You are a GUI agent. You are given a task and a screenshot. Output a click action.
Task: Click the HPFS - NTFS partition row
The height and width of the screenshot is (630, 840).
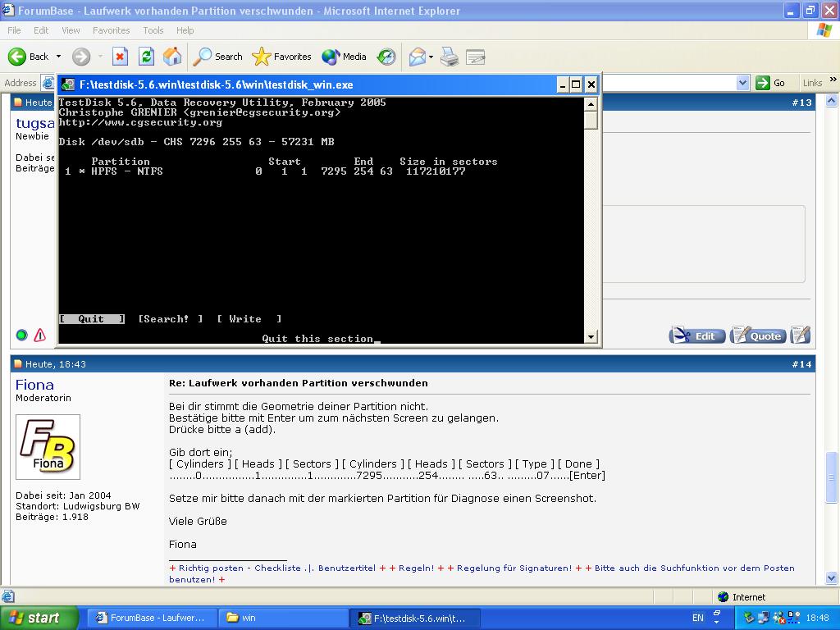(x=265, y=171)
